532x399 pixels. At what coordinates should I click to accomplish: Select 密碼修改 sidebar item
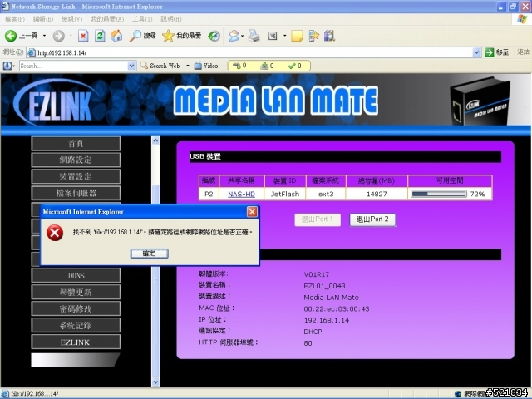tap(76, 308)
